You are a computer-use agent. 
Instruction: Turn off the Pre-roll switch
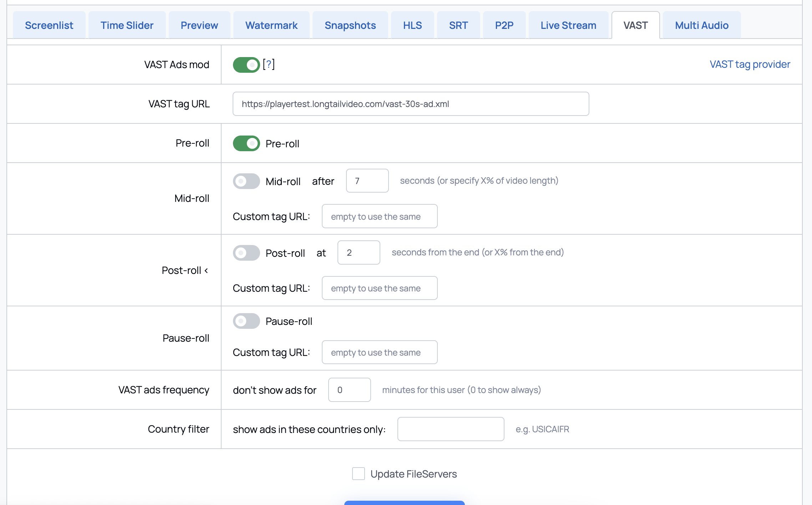point(246,143)
